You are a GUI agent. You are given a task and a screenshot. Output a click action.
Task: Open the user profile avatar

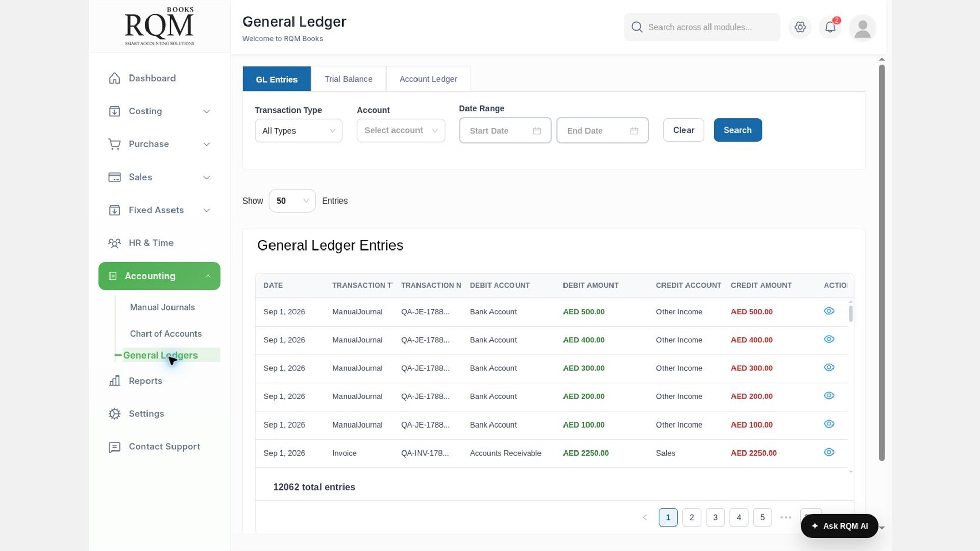tap(863, 28)
